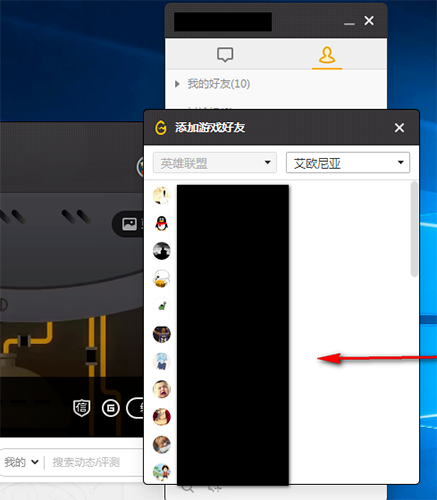This screenshot has width=437, height=500.
Task: Open the 英雄联盟 game dropdown
Action: 215,163
